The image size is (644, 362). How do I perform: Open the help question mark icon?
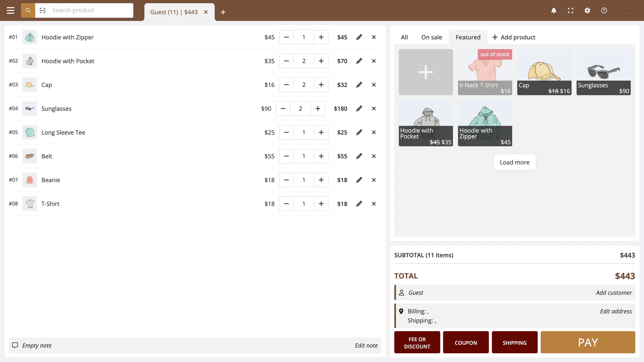(x=604, y=11)
